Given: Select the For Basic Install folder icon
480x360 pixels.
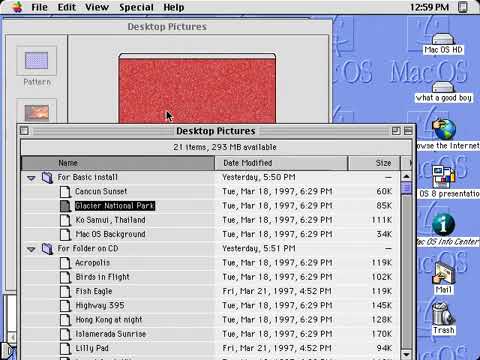Looking at the screenshot, I should (47, 178).
